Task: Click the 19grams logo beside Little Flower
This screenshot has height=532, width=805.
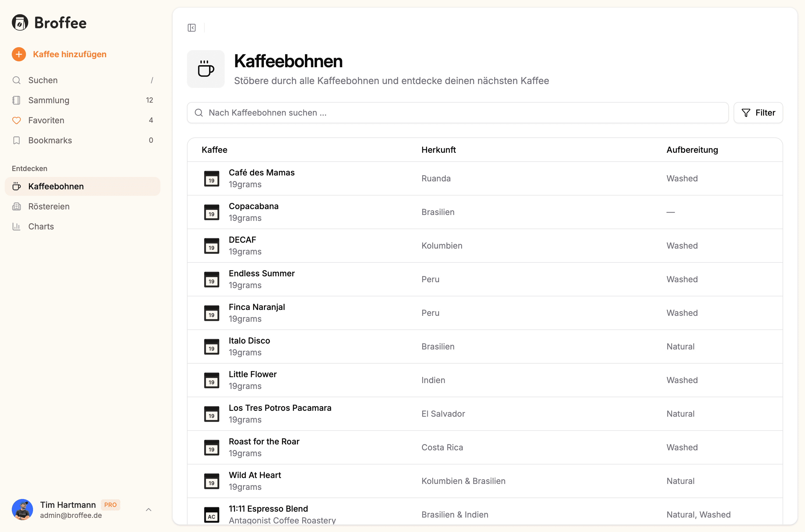Action: click(212, 380)
